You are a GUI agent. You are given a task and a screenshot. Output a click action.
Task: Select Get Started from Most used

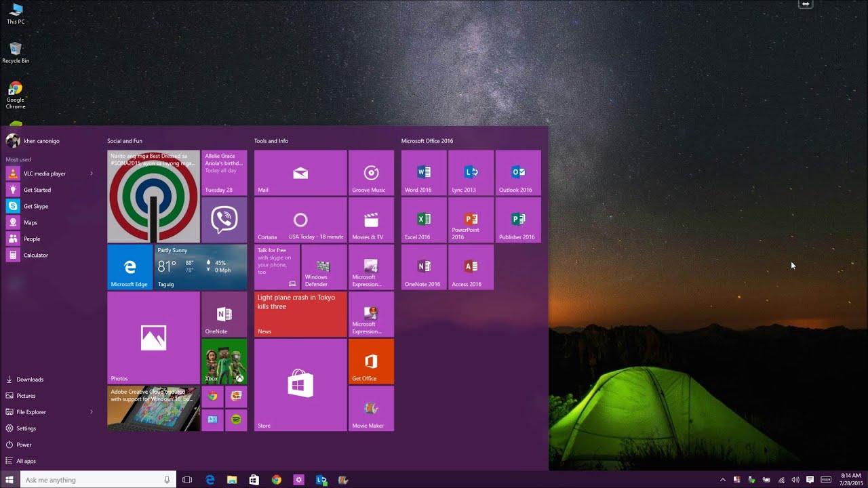click(50, 190)
